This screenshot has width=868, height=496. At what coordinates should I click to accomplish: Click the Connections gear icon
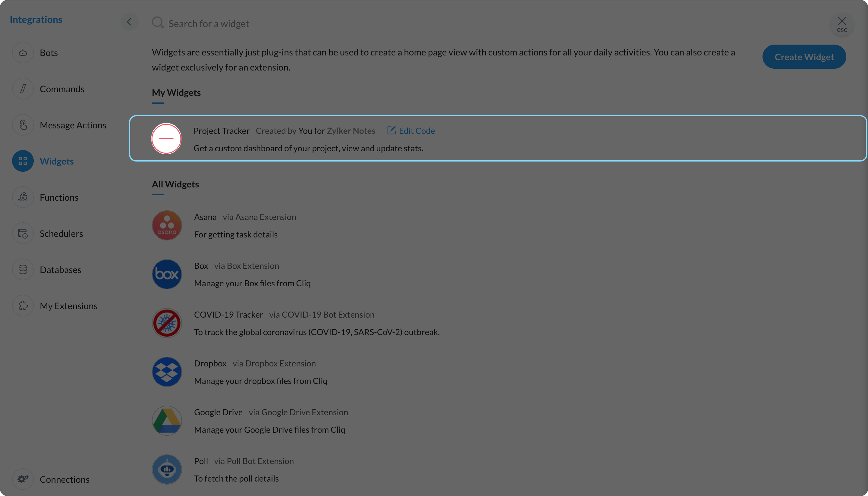click(x=23, y=479)
